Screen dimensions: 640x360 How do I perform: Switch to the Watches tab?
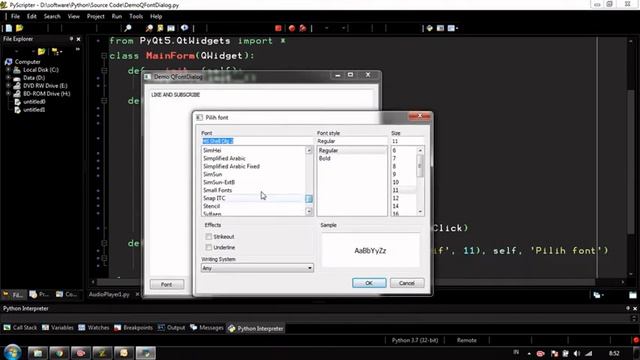pyautogui.click(x=94, y=328)
